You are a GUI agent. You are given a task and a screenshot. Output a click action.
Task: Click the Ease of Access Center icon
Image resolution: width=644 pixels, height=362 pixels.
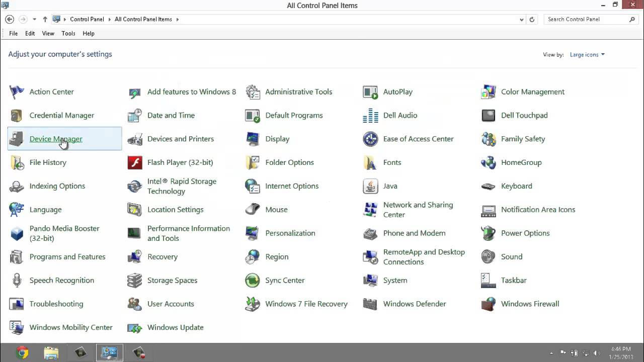(x=370, y=139)
